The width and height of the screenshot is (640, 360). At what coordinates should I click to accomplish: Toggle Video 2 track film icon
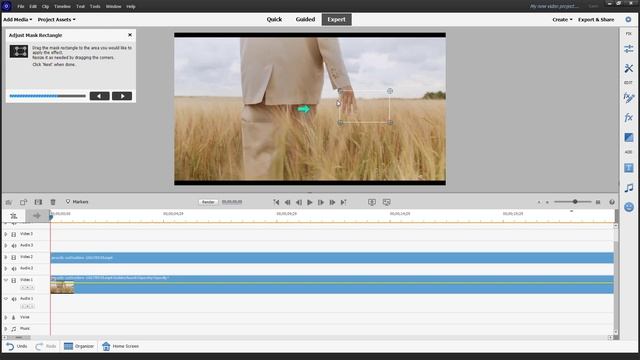click(13, 257)
